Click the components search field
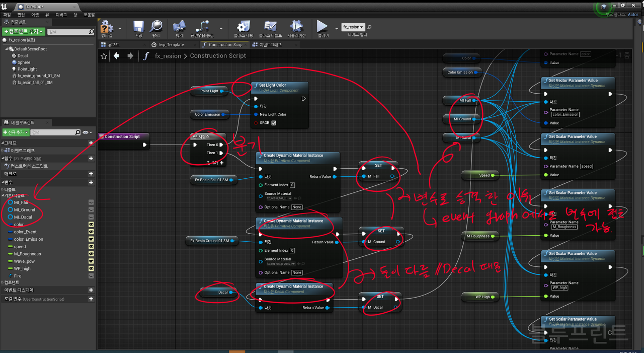The width and height of the screenshot is (644, 353). [71, 32]
